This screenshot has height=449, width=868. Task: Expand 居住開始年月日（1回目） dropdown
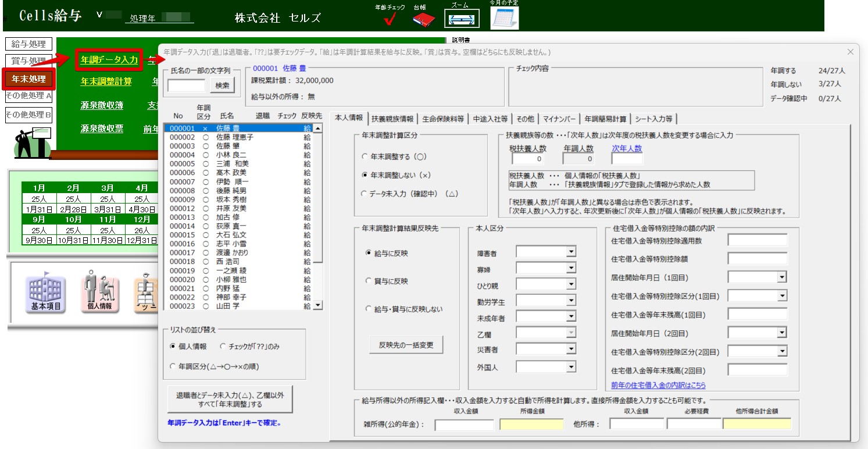tap(782, 277)
